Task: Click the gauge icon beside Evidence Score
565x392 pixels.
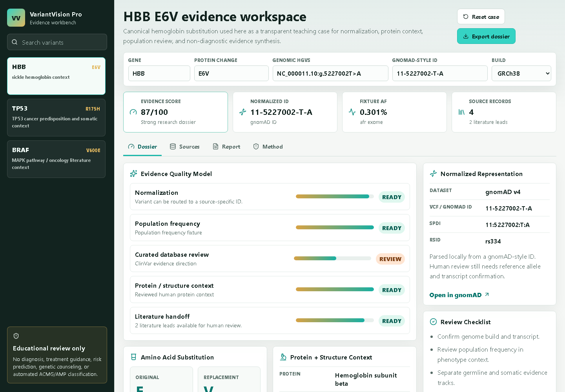Action: coord(133,112)
